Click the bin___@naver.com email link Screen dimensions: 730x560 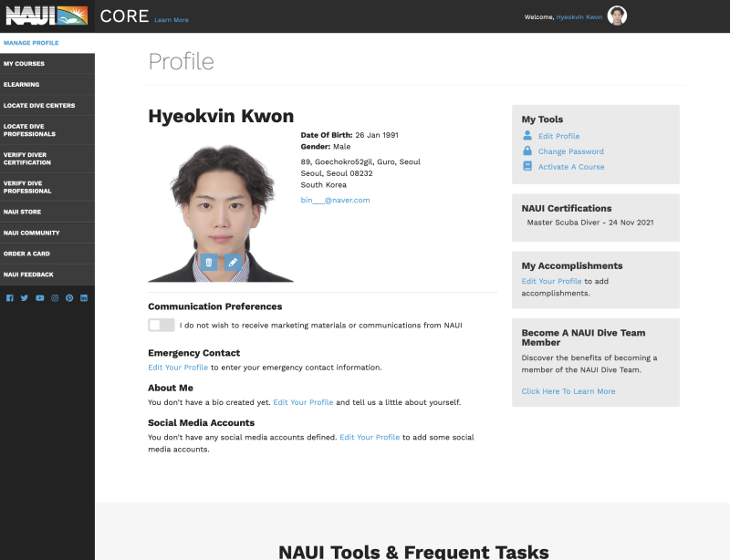335,200
